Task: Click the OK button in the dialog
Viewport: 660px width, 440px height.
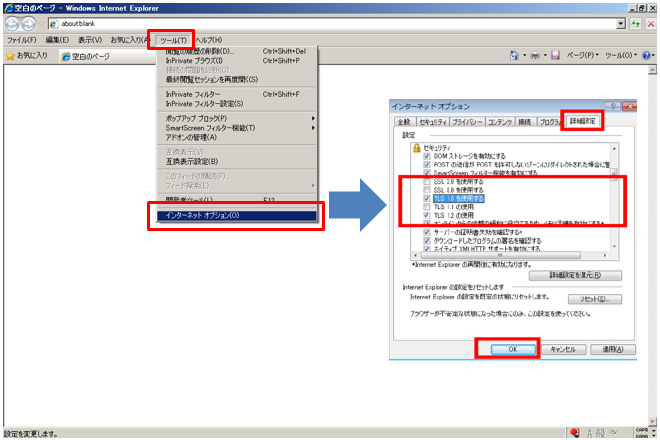Action: click(x=513, y=349)
